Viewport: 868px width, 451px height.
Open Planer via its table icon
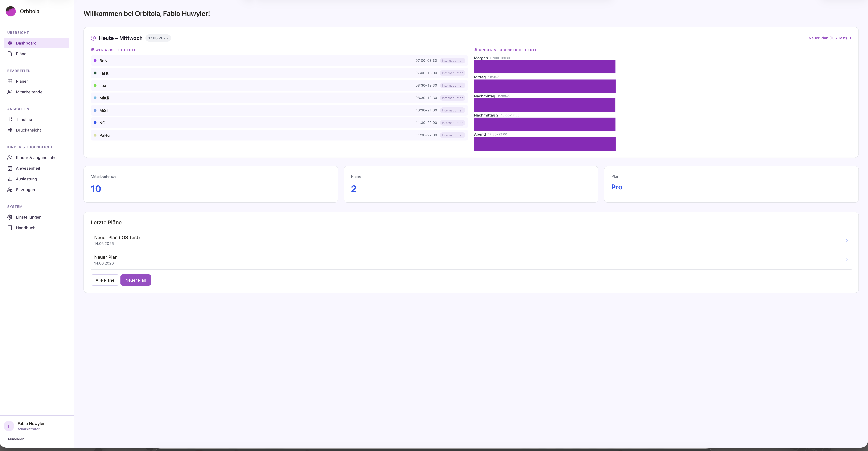[x=10, y=81]
